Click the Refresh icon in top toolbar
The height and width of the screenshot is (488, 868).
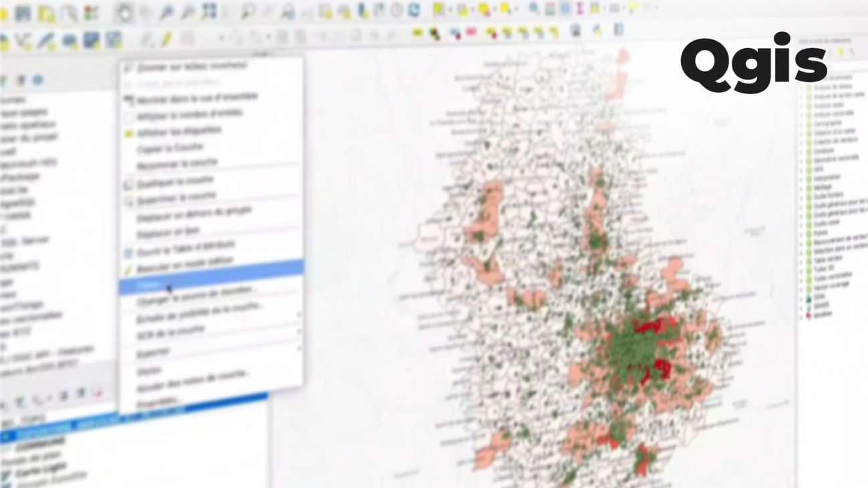[x=414, y=10]
